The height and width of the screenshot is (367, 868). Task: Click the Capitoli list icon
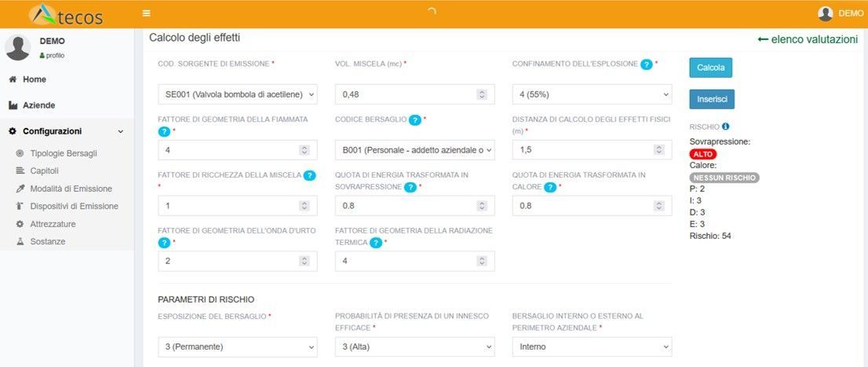point(20,171)
